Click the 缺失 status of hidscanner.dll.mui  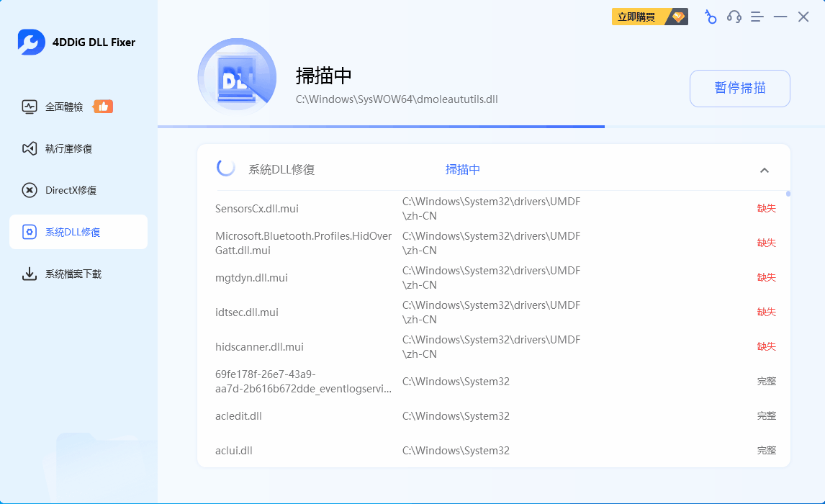click(x=767, y=347)
